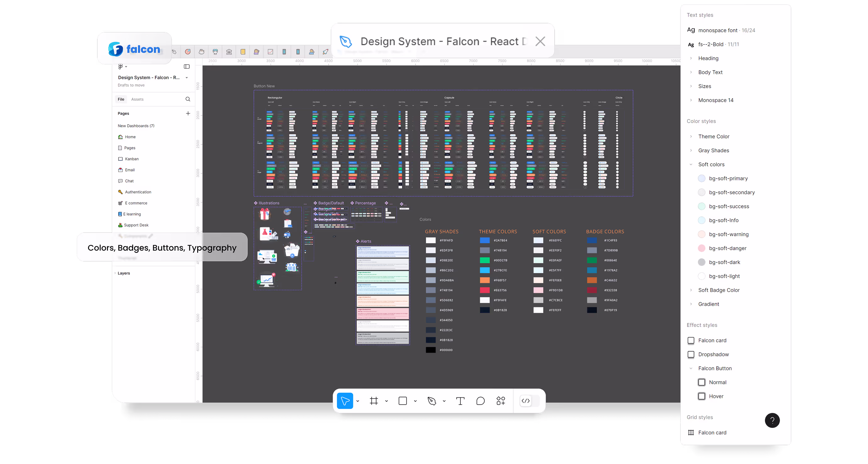
Task: Select bg-soft-success color style
Action: click(x=723, y=206)
